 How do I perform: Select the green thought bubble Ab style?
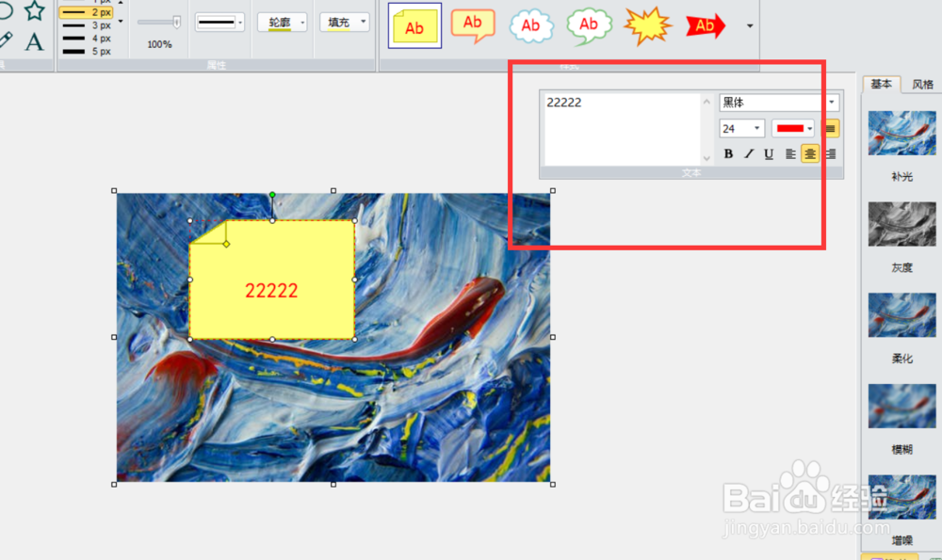point(589,25)
